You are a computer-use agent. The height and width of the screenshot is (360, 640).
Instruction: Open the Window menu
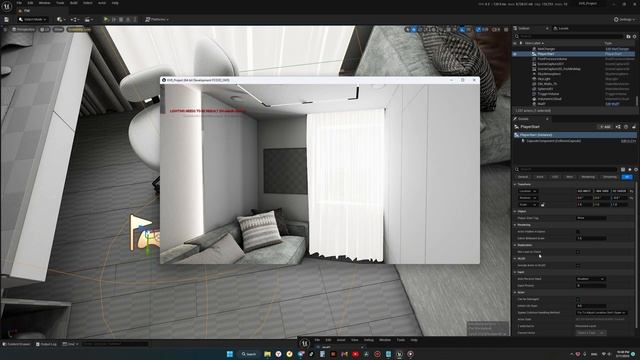[44, 3]
